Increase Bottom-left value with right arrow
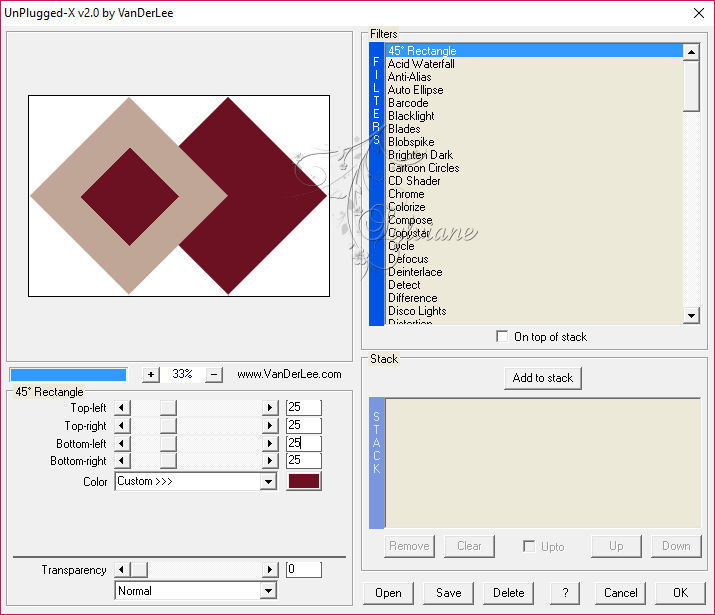The width and height of the screenshot is (715, 615). [270, 443]
